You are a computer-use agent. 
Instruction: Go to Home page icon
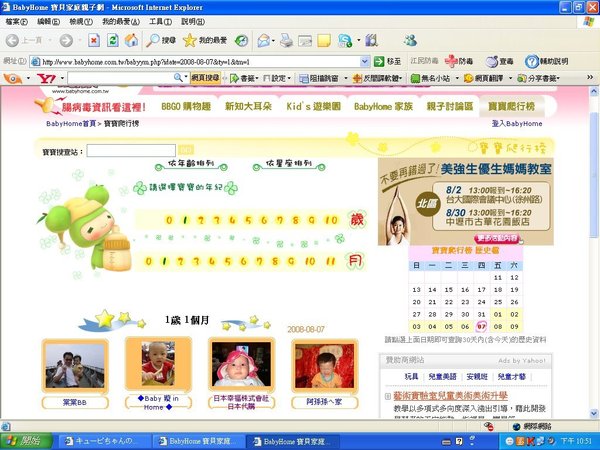[131, 40]
